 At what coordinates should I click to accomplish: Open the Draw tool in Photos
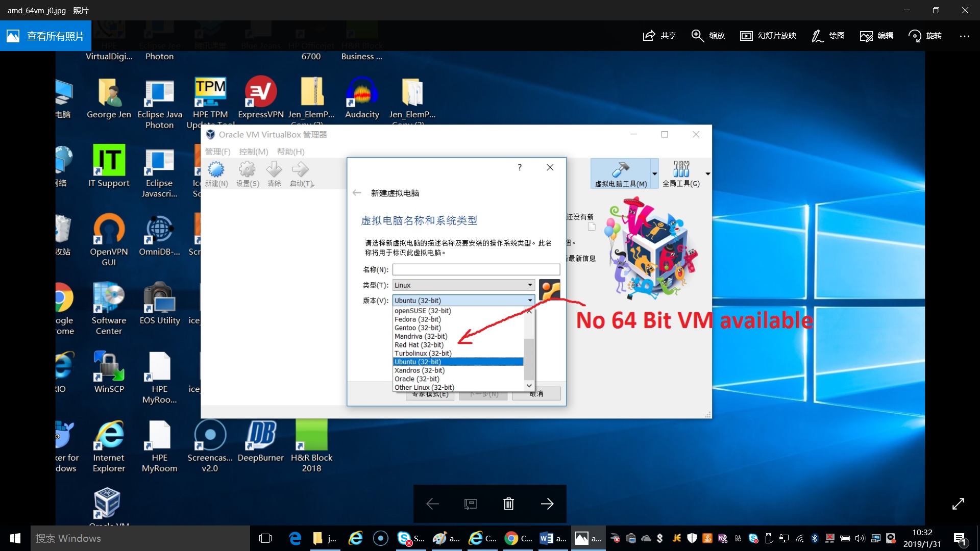(x=817, y=36)
